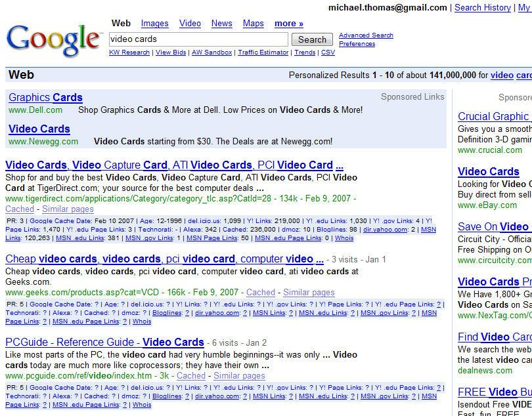Click the KW Research tool link

tap(129, 52)
